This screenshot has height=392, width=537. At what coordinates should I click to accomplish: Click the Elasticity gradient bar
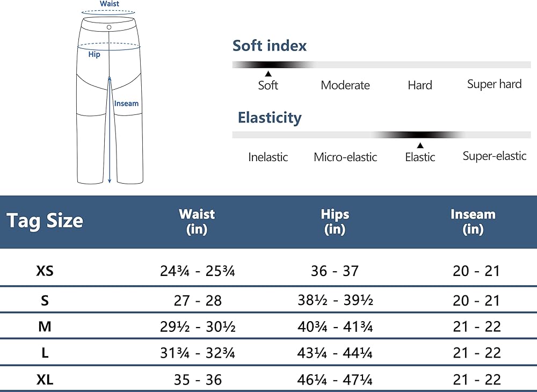pos(381,135)
